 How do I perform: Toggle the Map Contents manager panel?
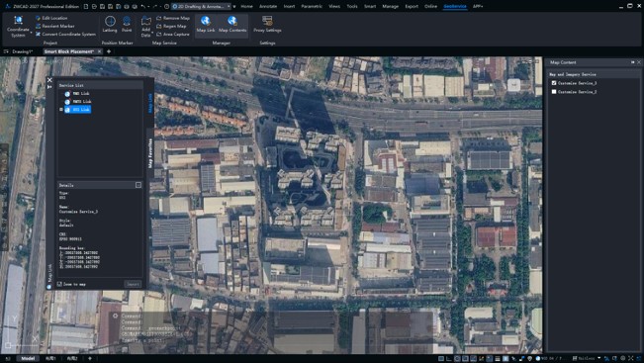pyautogui.click(x=232, y=25)
